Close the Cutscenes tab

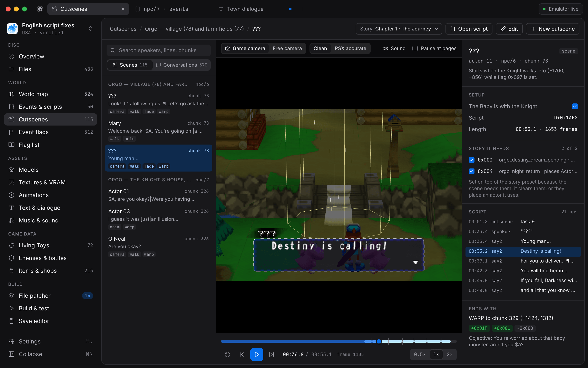point(123,9)
